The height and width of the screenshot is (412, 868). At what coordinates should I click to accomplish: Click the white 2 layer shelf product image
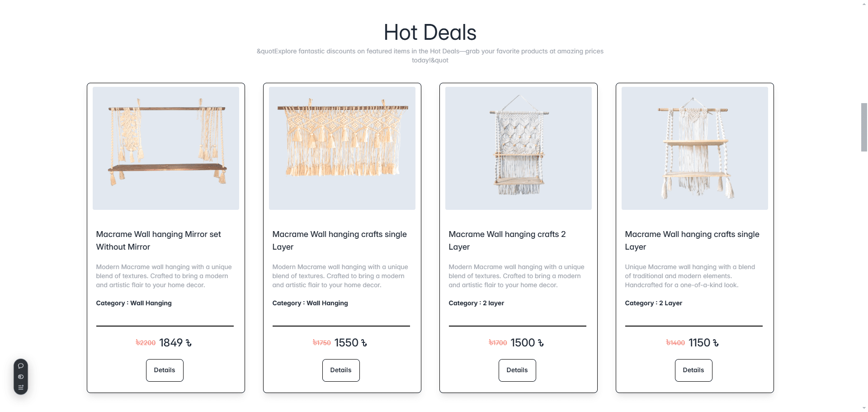tap(518, 148)
